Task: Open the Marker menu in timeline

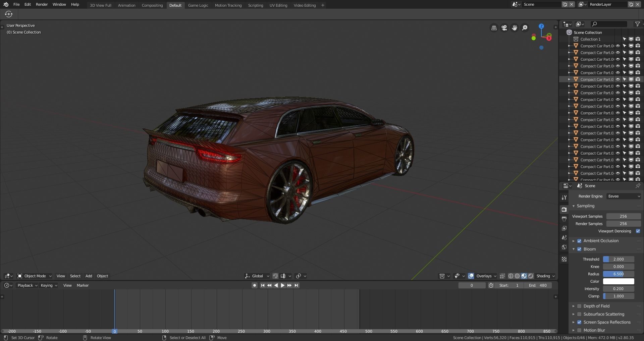Action: pos(83,285)
